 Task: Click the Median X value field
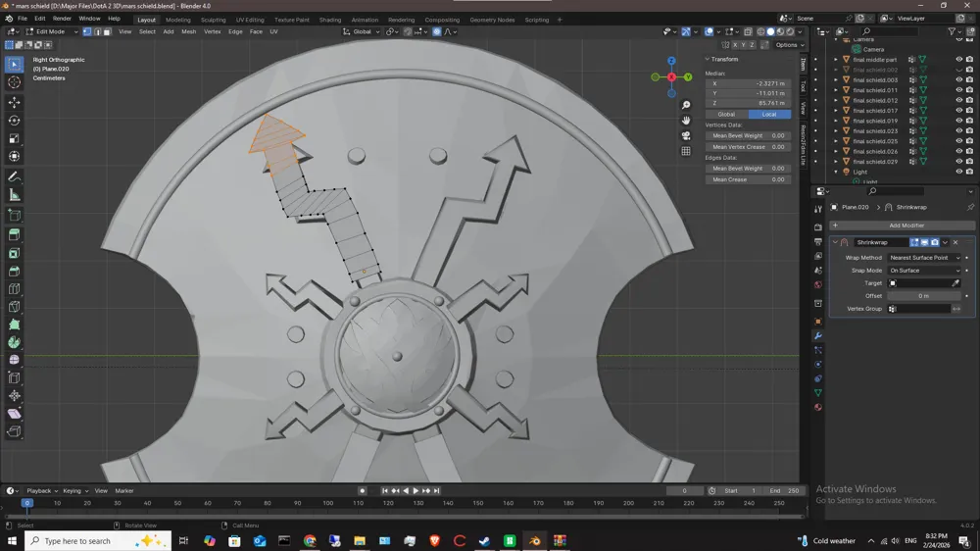coord(748,83)
